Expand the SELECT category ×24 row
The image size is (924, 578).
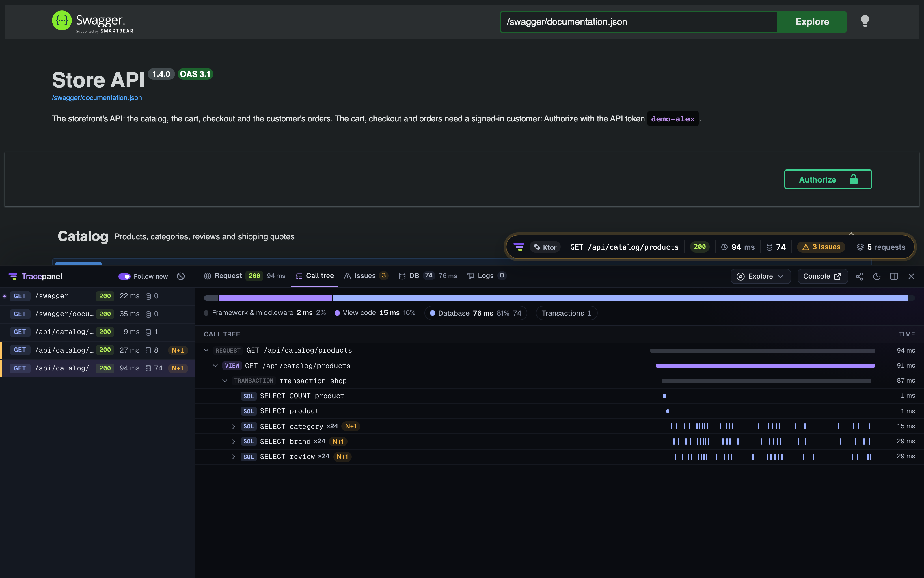coord(234,426)
